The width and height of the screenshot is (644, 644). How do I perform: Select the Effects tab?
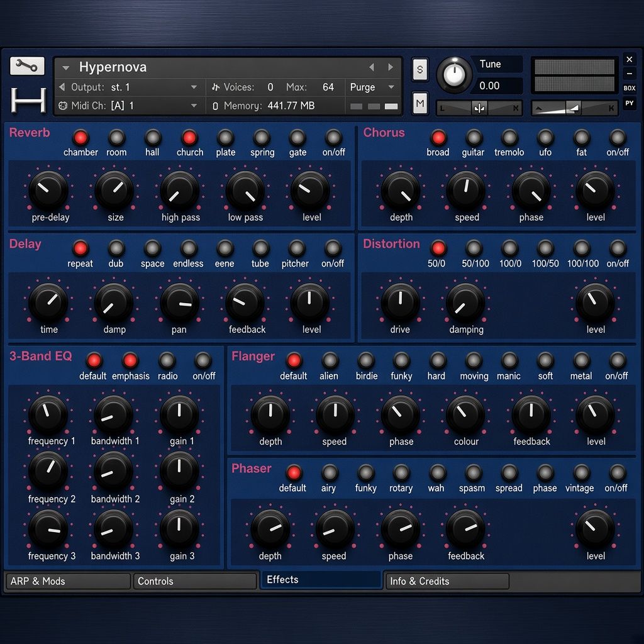pyautogui.click(x=321, y=579)
